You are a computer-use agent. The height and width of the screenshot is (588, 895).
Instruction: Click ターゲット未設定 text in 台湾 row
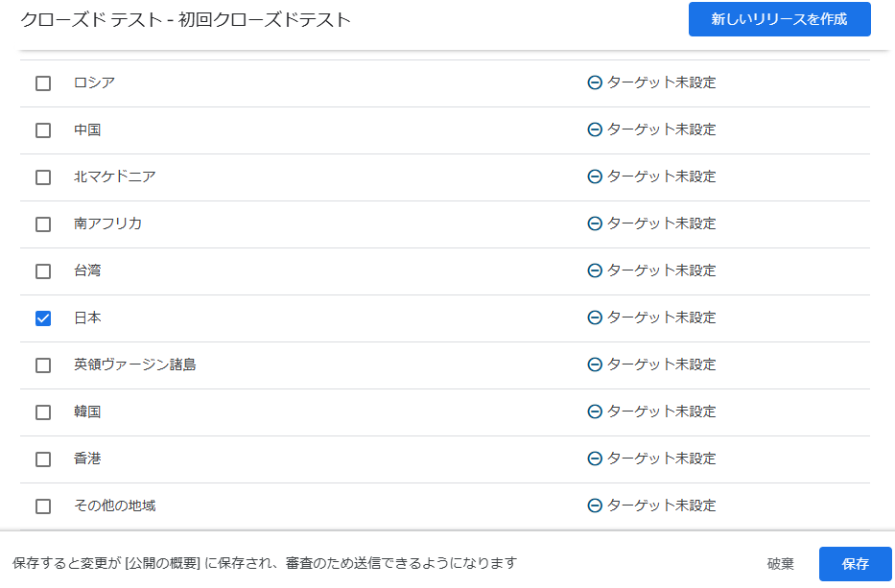(661, 270)
